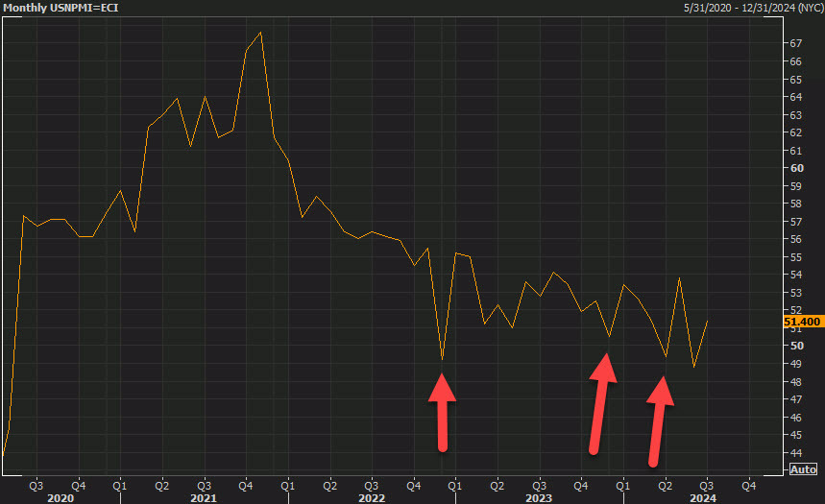Click the 47 label on price axis
Image resolution: width=825 pixels, height=504 pixels.
click(x=796, y=399)
